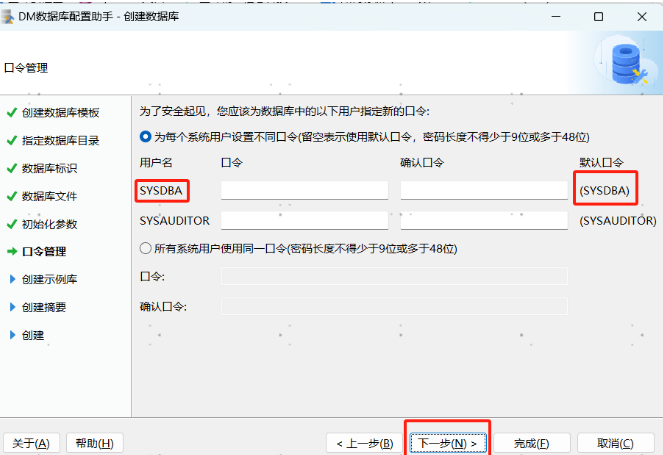Minimize the database assistant window
The width and height of the screenshot is (663, 455).
click(556, 16)
